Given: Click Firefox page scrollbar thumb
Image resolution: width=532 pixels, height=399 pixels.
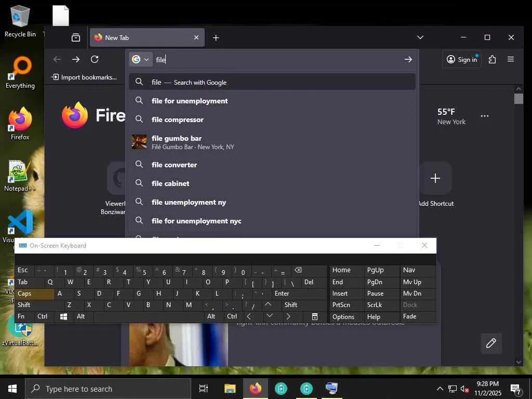Looking at the screenshot, I should point(518,99).
